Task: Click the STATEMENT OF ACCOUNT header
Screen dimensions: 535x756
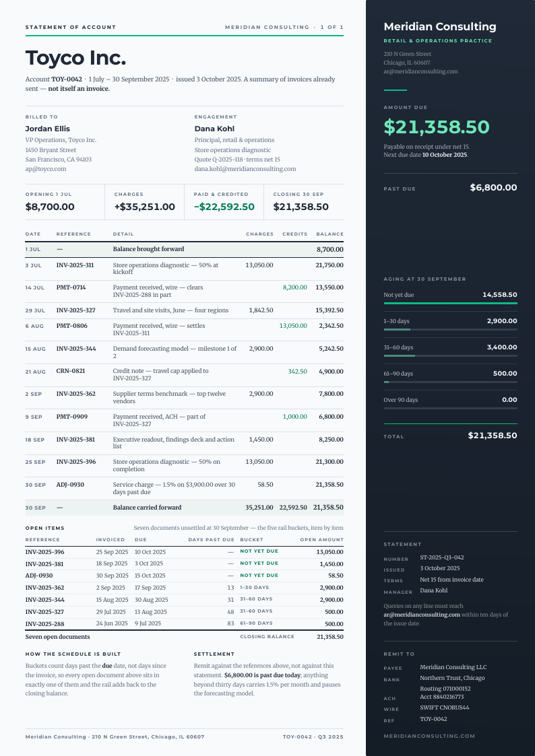Action: pos(71,28)
